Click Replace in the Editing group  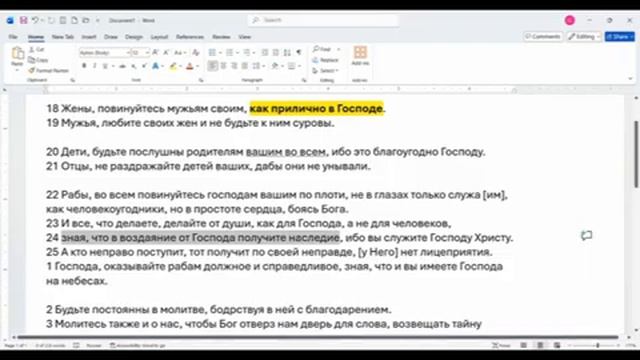(x=325, y=60)
